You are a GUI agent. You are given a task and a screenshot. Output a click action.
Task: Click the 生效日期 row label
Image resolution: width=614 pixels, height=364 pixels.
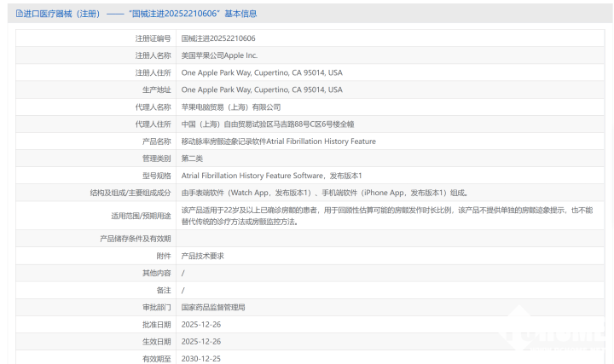156,341
